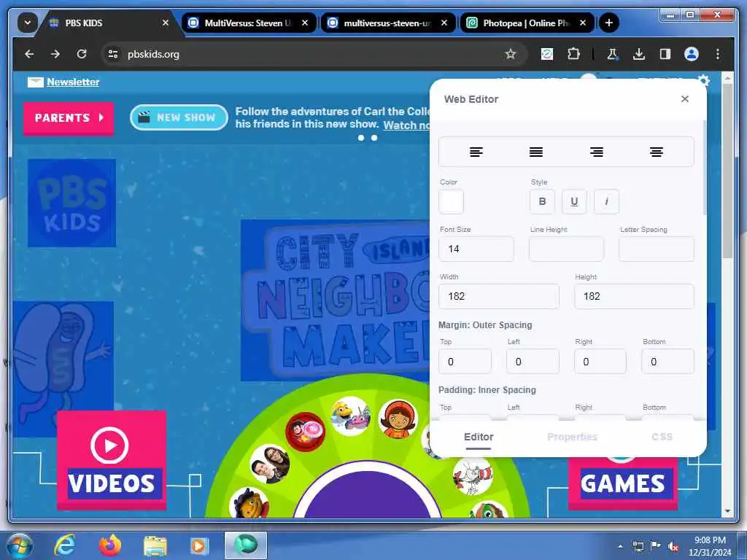Open the VIDEOS button

112,460
